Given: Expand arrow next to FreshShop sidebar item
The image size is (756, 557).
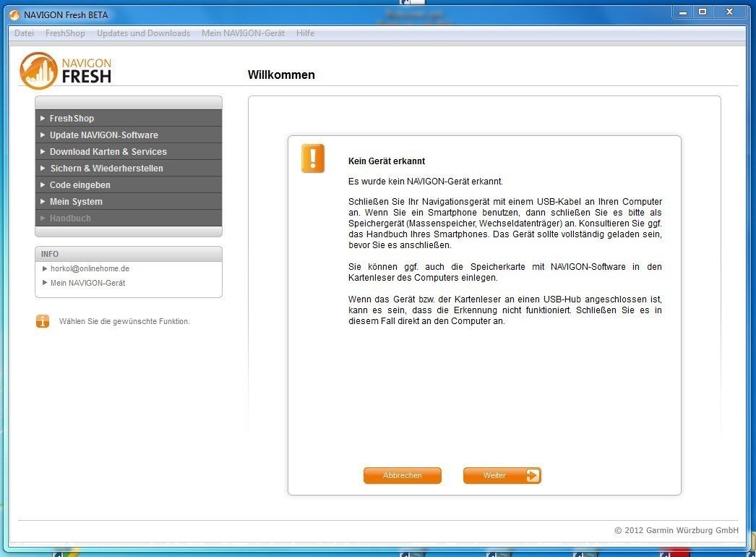Looking at the screenshot, I should [x=43, y=118].
